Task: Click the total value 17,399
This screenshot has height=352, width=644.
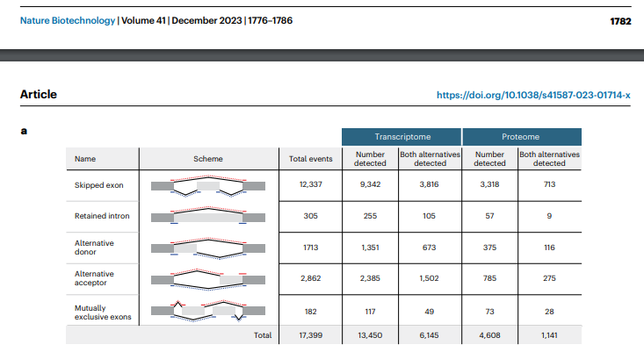Action: 310,335
